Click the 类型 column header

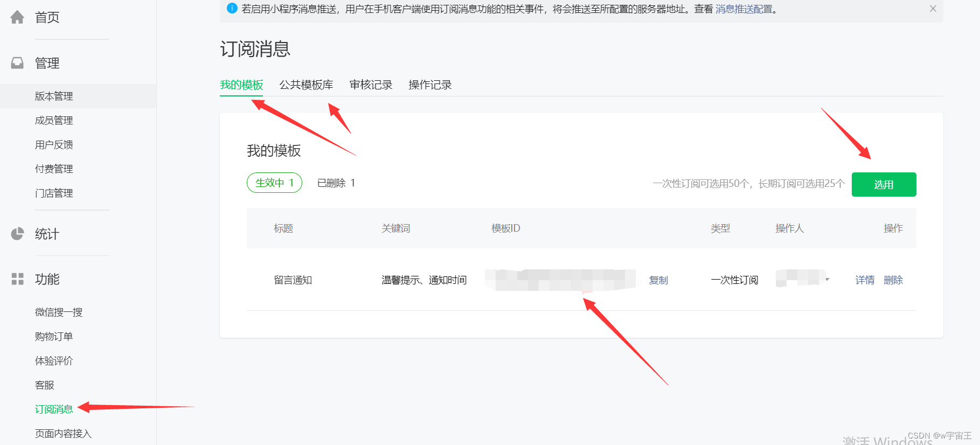point(720,228)
